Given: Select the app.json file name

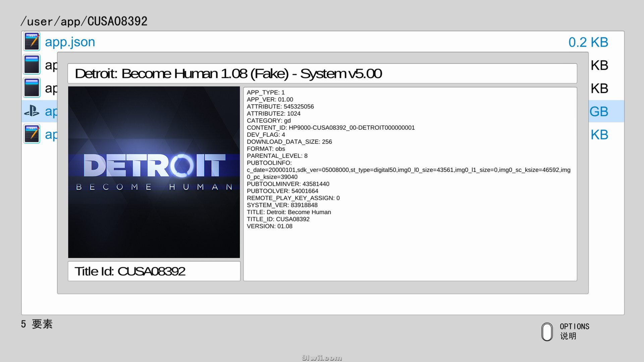Looking at the screenshot, I should (x=70, y=42).
